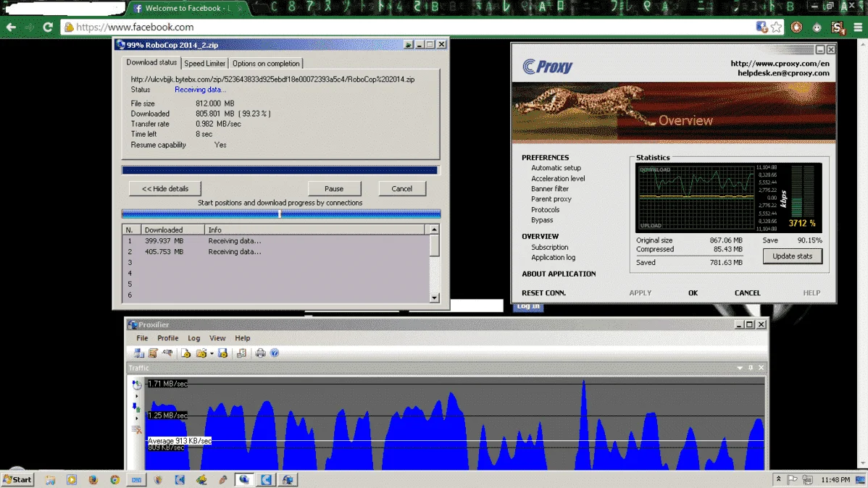Click Hide details button in download dialog
This screenshot has width=868, height=488.
pyautogui.click(x=165, y=189)
